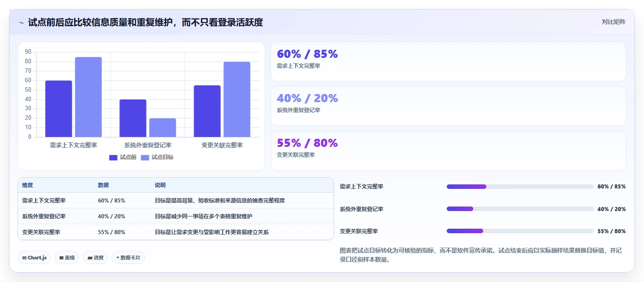Click the 对比矩阵 tag in the header
Image resolution: width=644 pixels, height=282 pixels.
pyautogui.click(x=613, y=22)
